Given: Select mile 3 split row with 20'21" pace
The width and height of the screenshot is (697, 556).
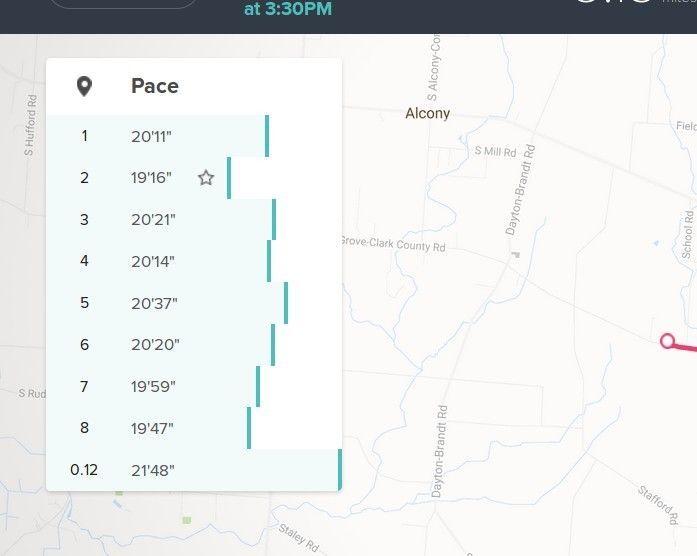Looking at the screenshot, I should [x=194, y=220].
